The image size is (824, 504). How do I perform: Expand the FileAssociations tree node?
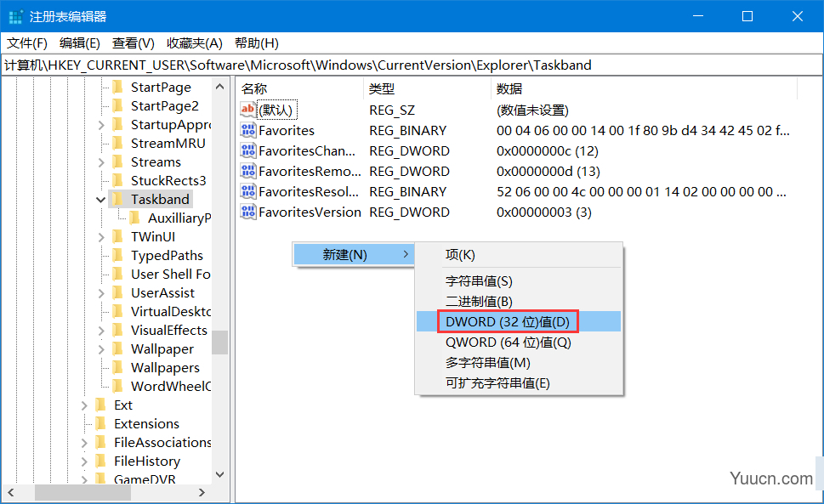[x=84, y=443]
